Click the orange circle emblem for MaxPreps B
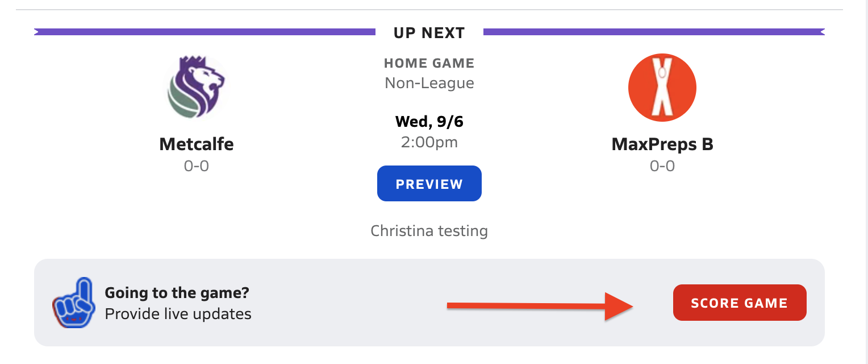The image size is (868, 364). (662, 87)
